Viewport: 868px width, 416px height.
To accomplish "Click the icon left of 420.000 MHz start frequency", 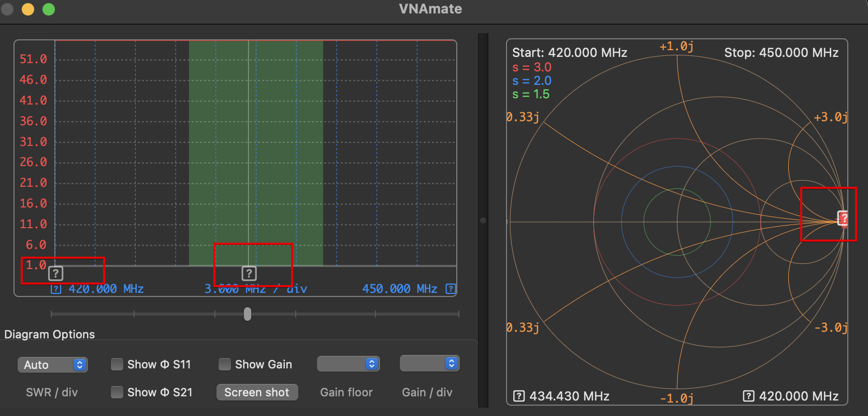I will (x=56, y=289).
